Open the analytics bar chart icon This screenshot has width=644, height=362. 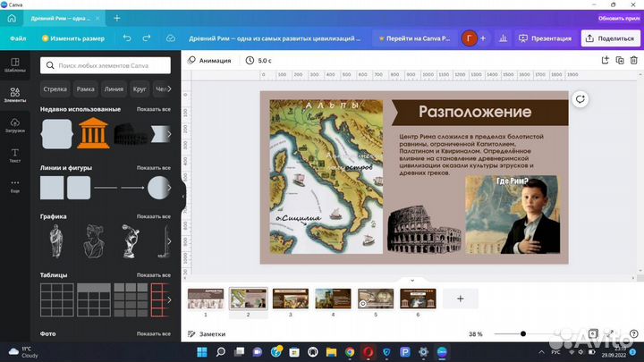click(503, 38)
